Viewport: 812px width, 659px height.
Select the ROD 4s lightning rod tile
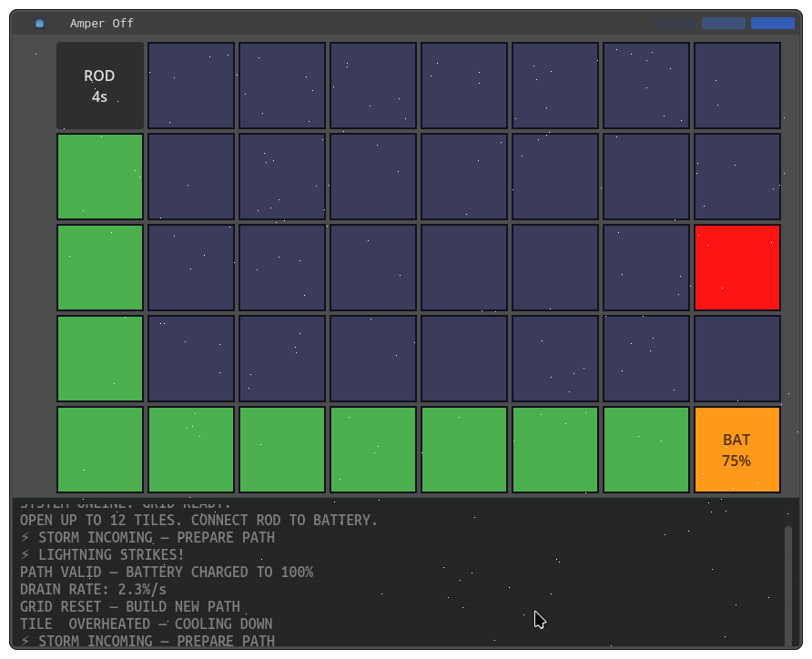tap(100, 86)
